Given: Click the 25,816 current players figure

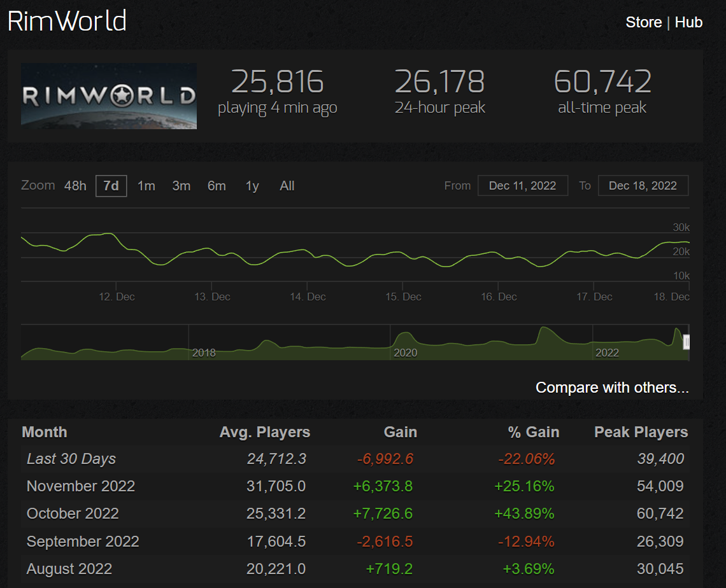Looking at the screenshot, I should tap(277, 82).
